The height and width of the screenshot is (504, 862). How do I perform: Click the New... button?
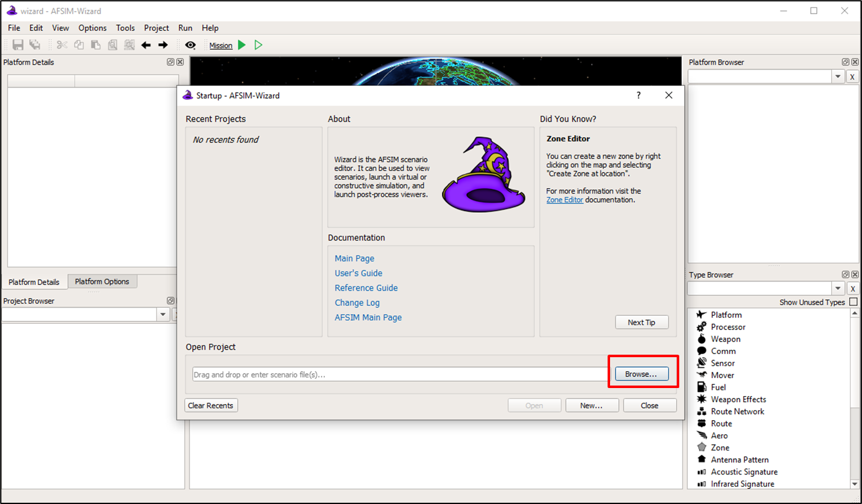(591, 405)
